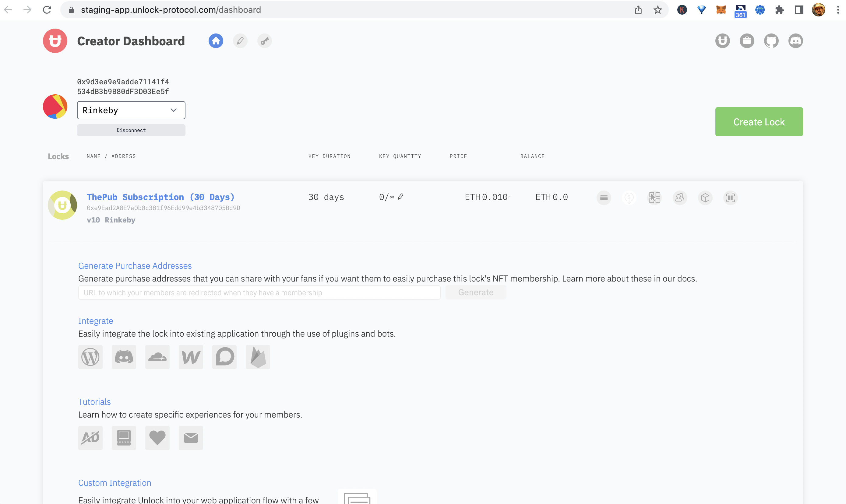The width and height of the screenshot is (846, 504).
Task: Open the members icon for ThePub Subscription
Action: tap(680, 198)
